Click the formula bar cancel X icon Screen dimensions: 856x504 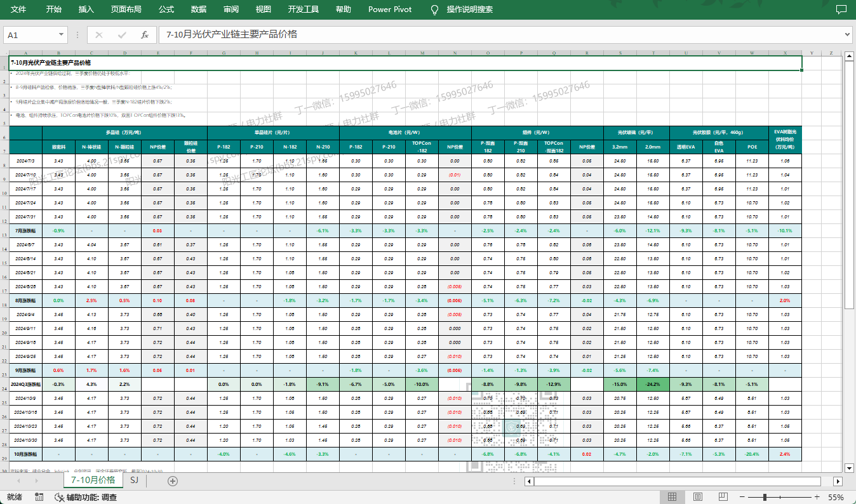[99, 35]
